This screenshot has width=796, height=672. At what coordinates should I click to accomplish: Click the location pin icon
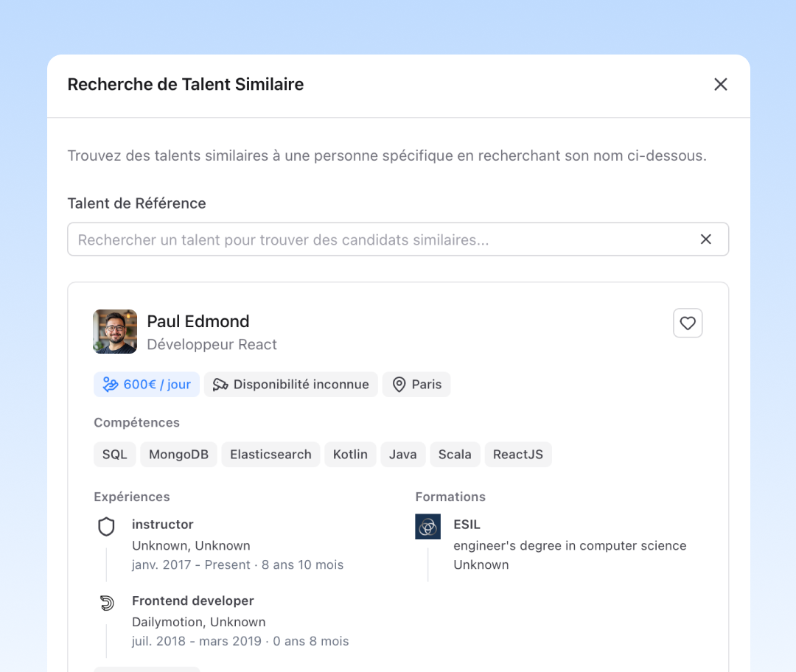pos(399,385)
